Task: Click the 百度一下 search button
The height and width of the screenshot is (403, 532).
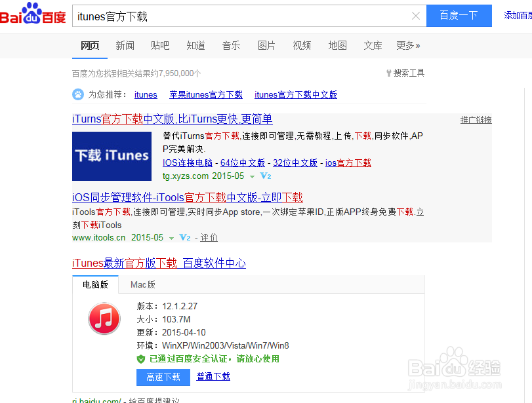Action: [459, 16]
